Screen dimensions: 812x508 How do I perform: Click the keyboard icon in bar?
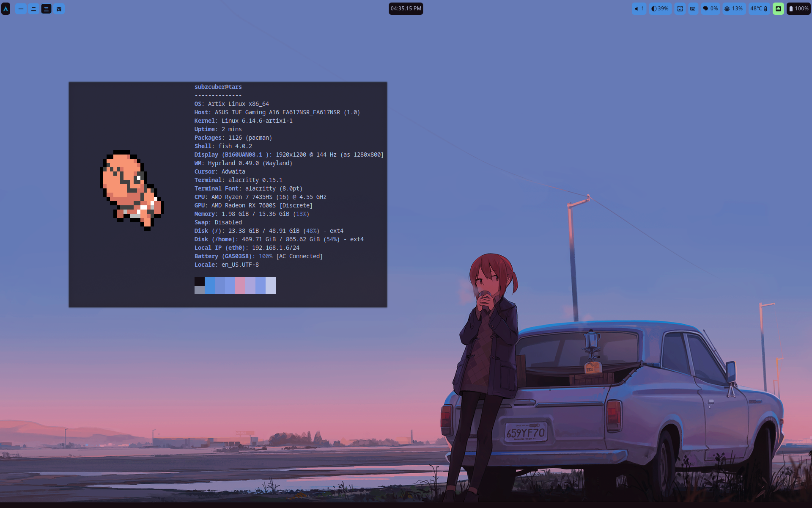693,8
